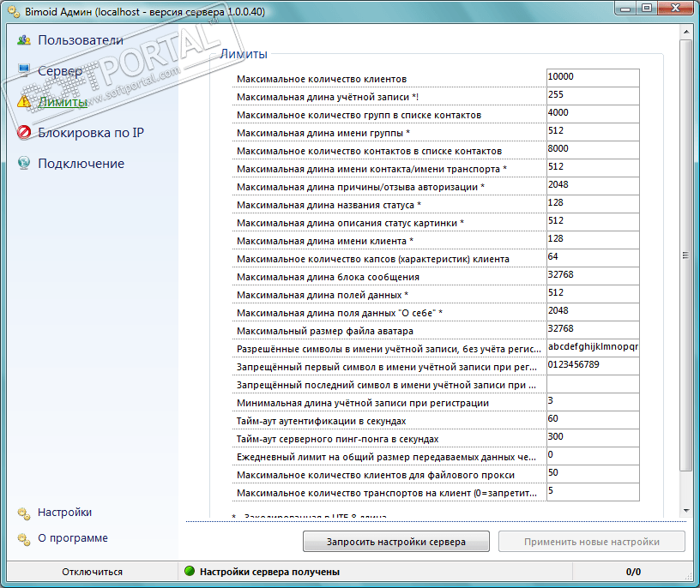Click label Минимальная длина учётной записи при регистрации
Image resolution: width=700 pixels, height=588 pixels.
(x=363, y=403)
